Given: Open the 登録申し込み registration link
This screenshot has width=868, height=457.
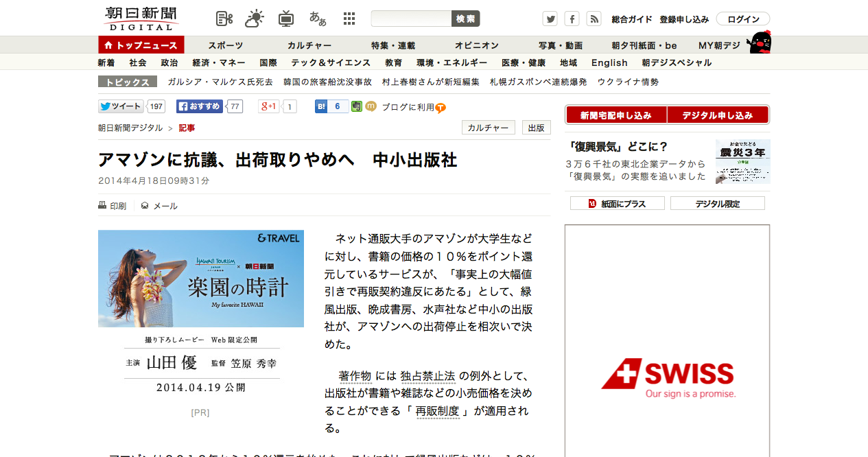Looking at the screenshot, I should point(684,19).
